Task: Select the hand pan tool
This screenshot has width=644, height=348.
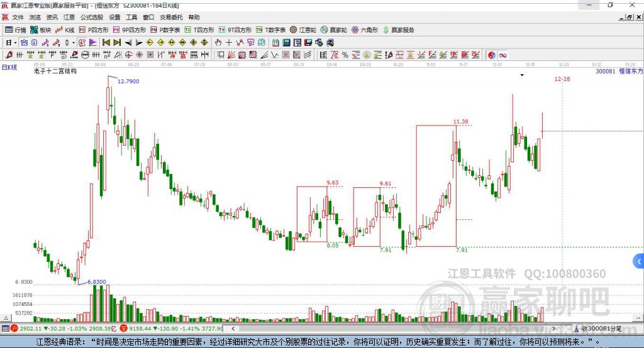Action: click(218, 43)
